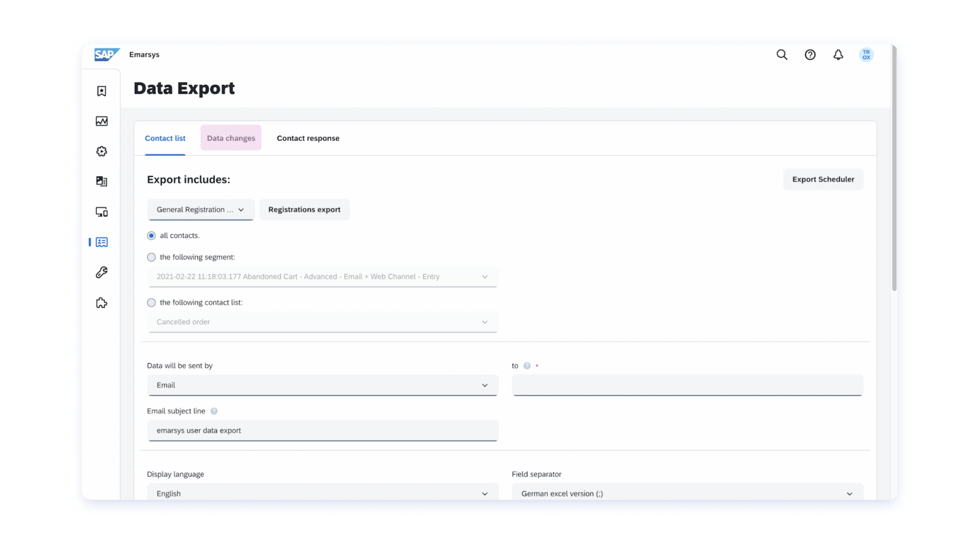Open the Field separator dropdown

click(x=687, y=492)
